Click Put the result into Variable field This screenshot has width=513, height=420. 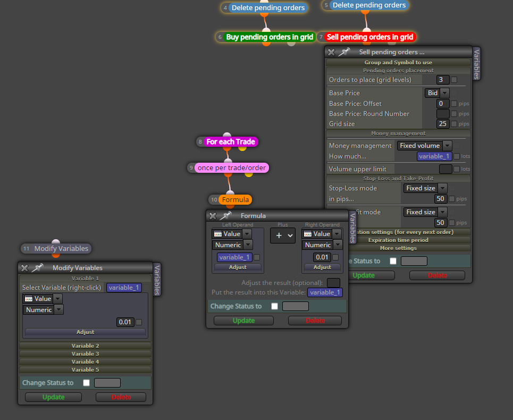(x=325, y=292)
